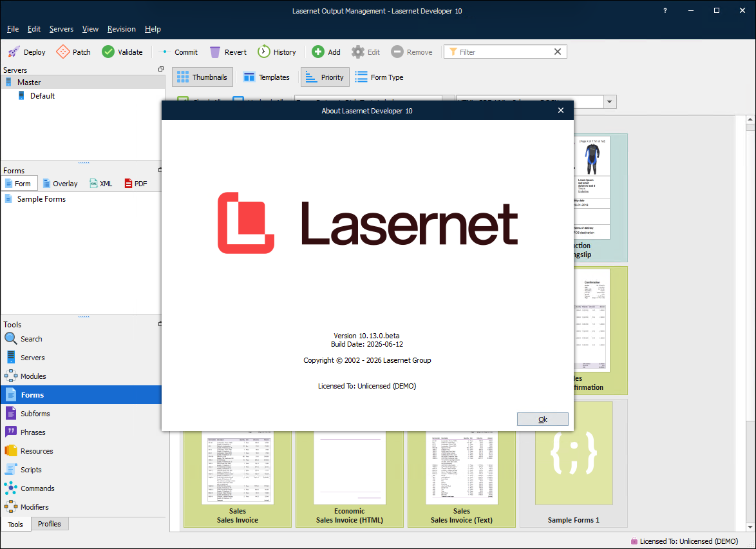
Task: Open the File menu
Action: tap(13, 29)
